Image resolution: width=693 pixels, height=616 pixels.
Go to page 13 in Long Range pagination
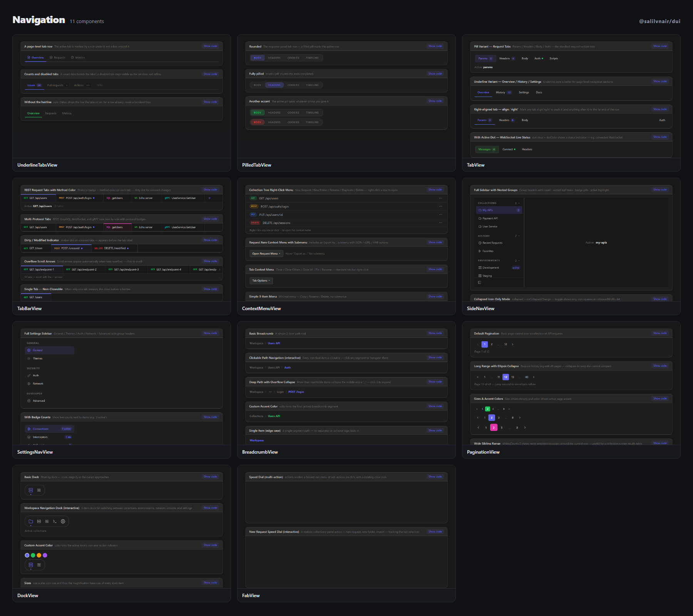coord(513,377)
